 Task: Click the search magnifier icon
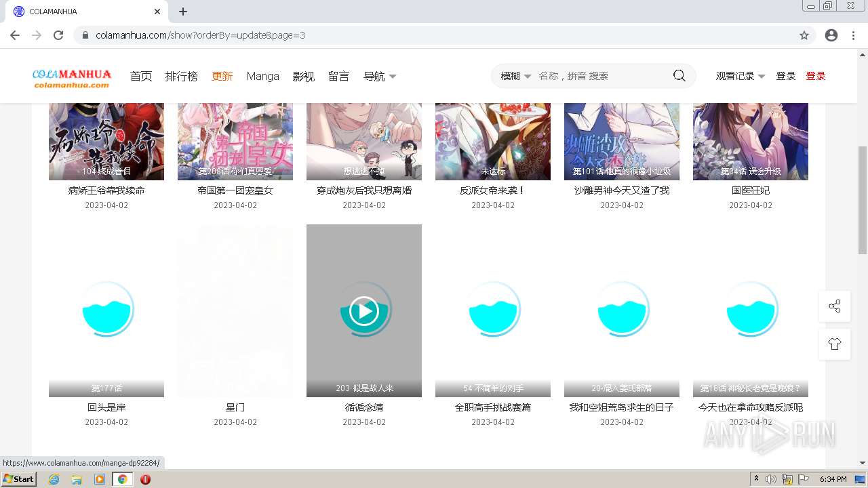679,76
